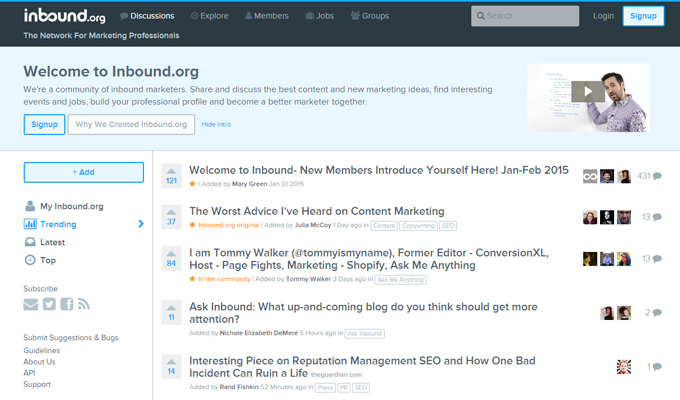Image resolution: width=680 pixels, height=400 pixels.
Task: Open the Tommy Walker Ask Me Anything post
Action: [x=369, y=259]
